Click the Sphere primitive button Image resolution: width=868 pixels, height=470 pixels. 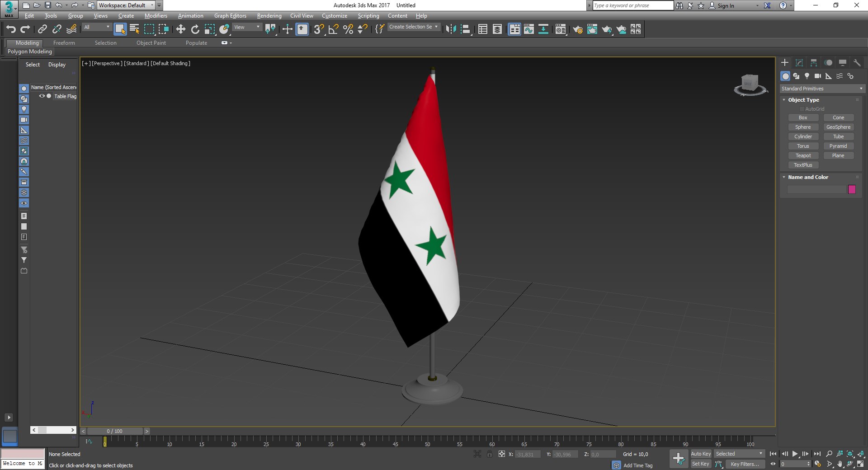tap(803, 127)
